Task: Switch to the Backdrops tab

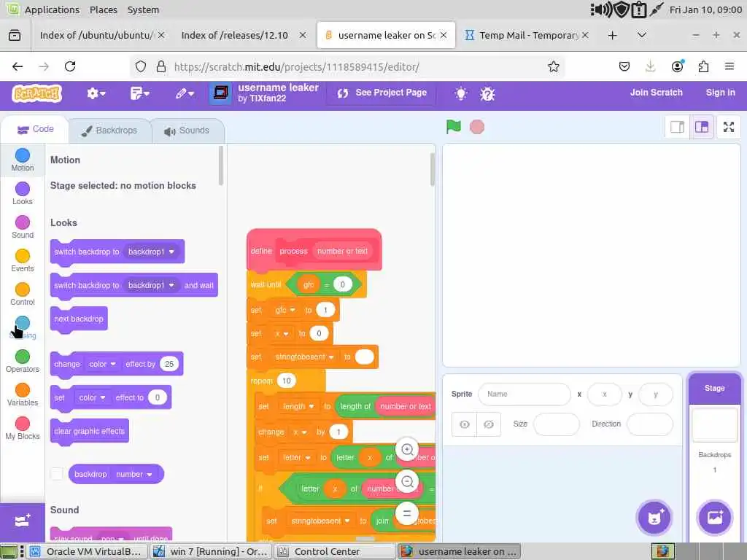Action: pos(109,131)
